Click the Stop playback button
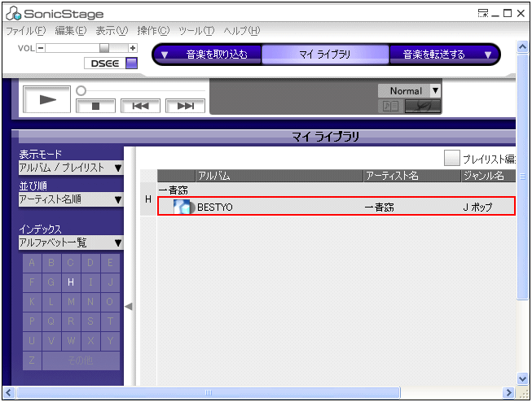Screen dimensions: 532x402 point(95,106)
